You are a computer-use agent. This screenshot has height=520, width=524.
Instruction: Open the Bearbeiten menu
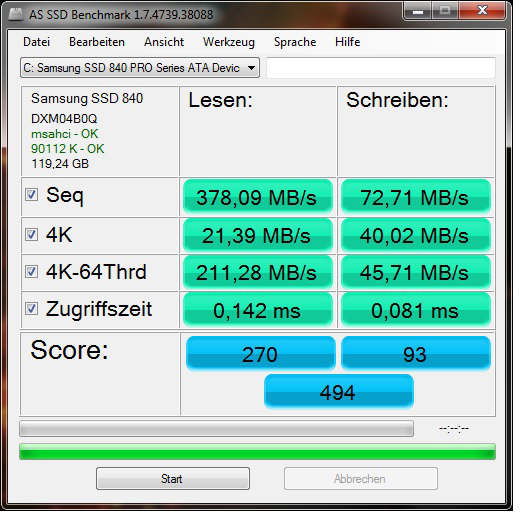[97, 42]
